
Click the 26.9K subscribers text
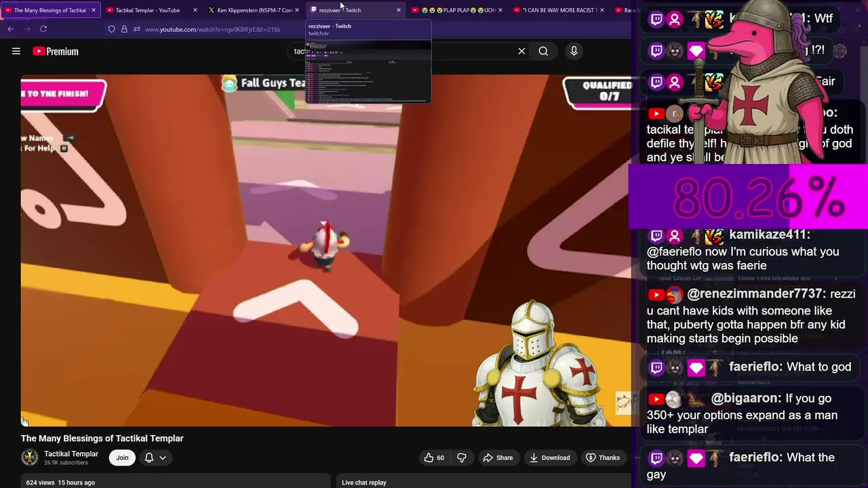[x=66, y=463]
